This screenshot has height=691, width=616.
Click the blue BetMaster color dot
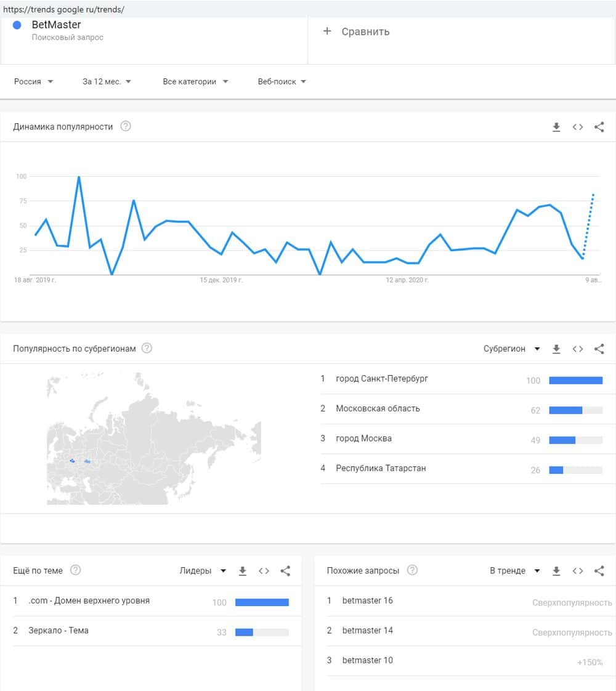[17, 25]
